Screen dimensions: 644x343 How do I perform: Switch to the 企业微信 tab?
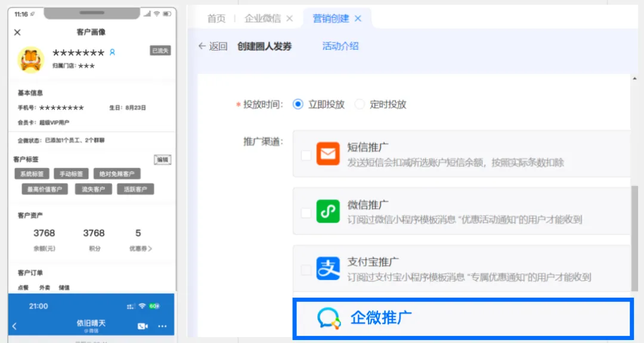click(262, 18)
